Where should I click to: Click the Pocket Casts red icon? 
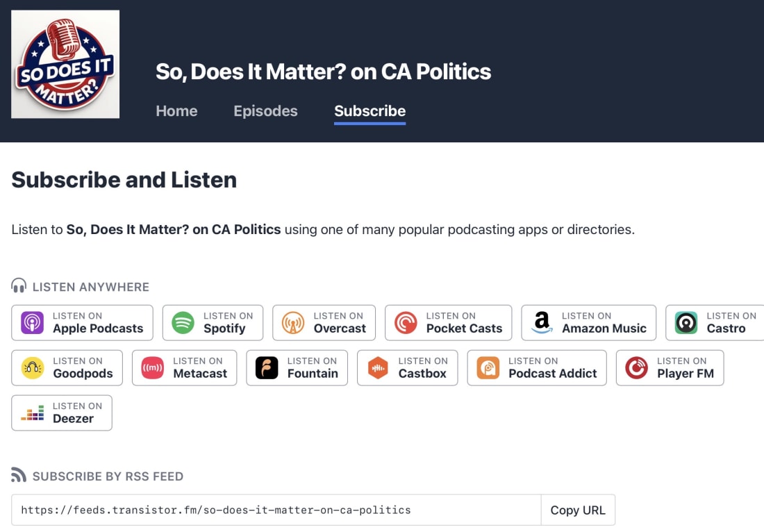(406, 323)
